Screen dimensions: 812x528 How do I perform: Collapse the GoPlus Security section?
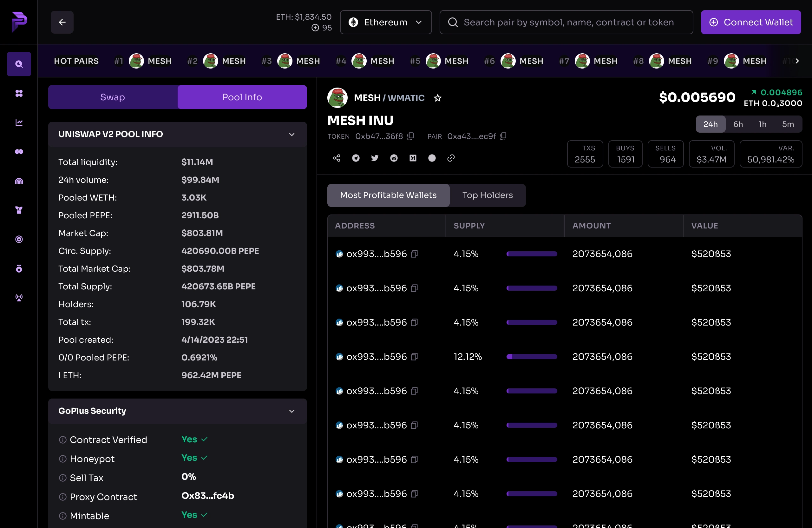[x=292, y=411]
